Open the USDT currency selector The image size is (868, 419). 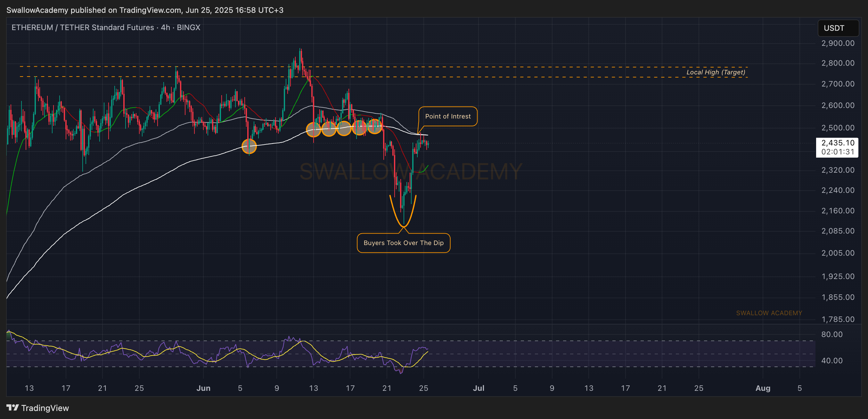[x=838, y=28]
